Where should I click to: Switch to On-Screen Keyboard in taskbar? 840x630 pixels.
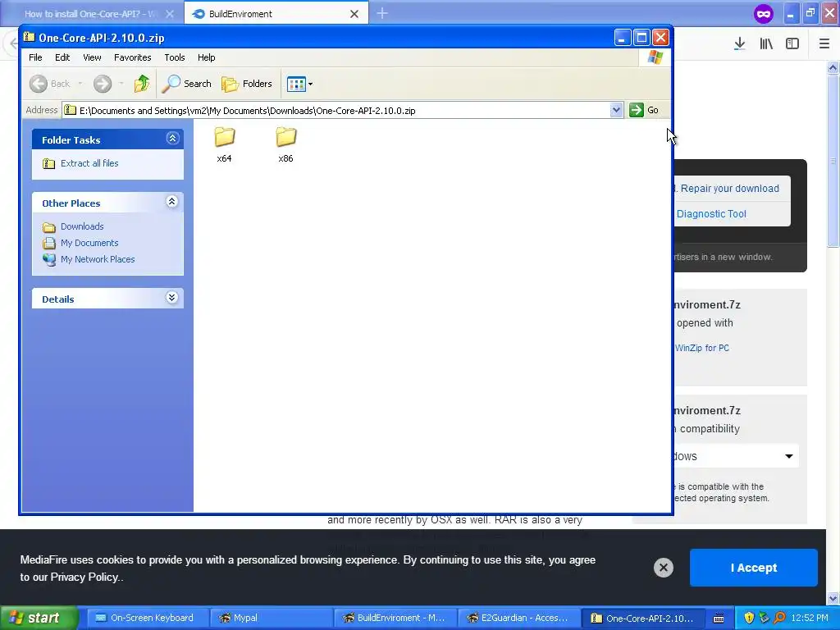click(x=147, y=618)
